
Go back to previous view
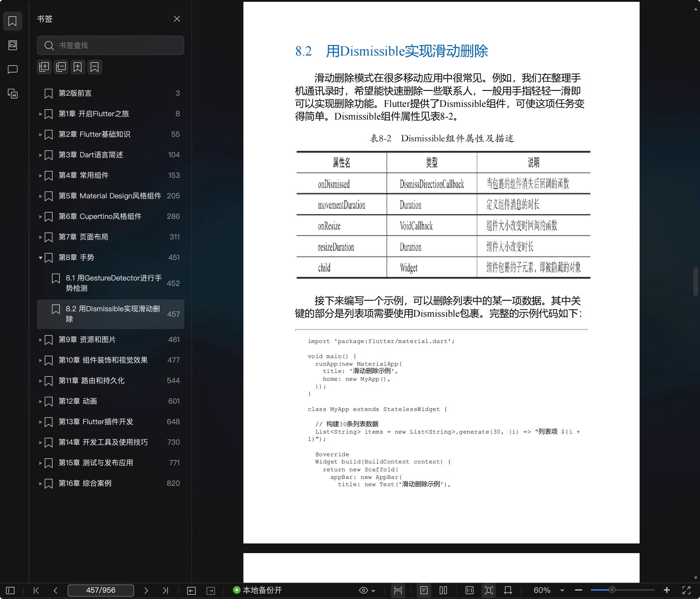point(191,591)
